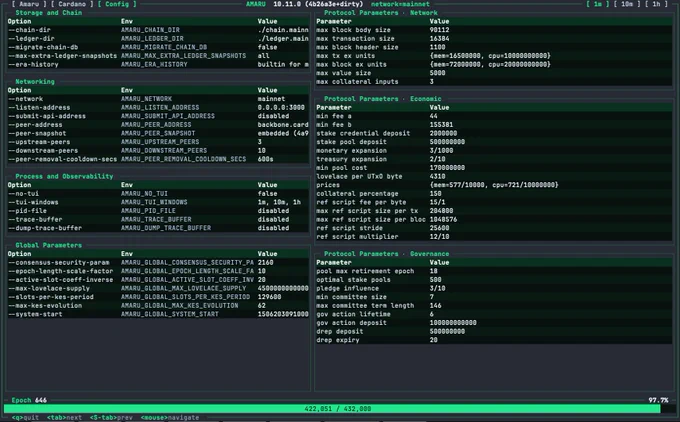Select stake credential deposit parameter

click(363, 134)
